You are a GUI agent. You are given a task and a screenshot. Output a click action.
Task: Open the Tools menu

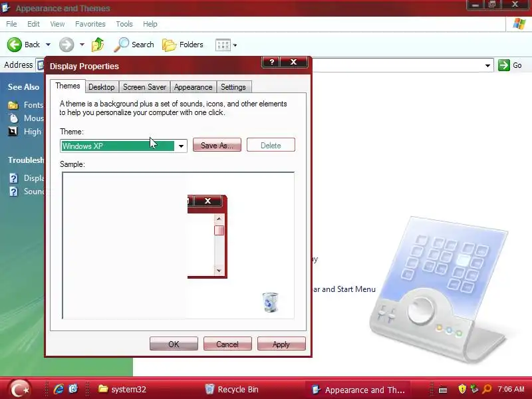point(124,24)
